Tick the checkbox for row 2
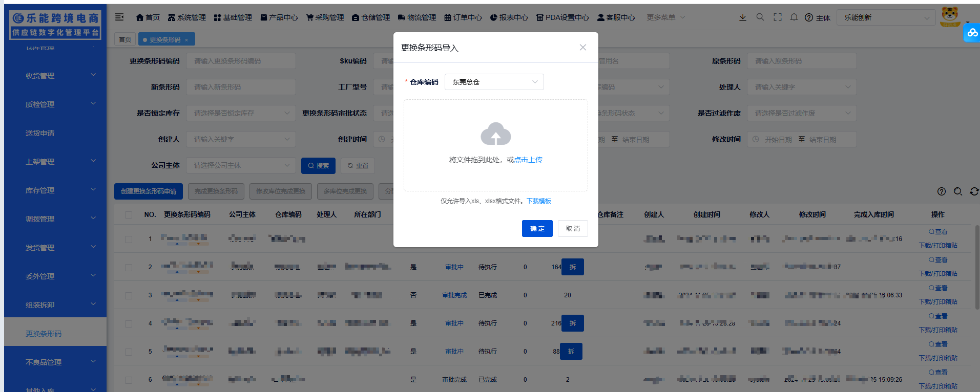 [x=129, y=267]
